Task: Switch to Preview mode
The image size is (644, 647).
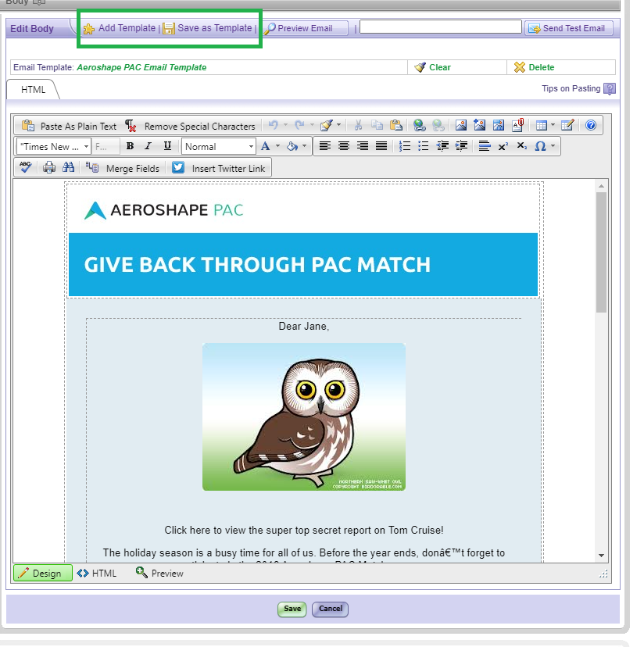Action: pyautogui.click(x=159, y=573)
